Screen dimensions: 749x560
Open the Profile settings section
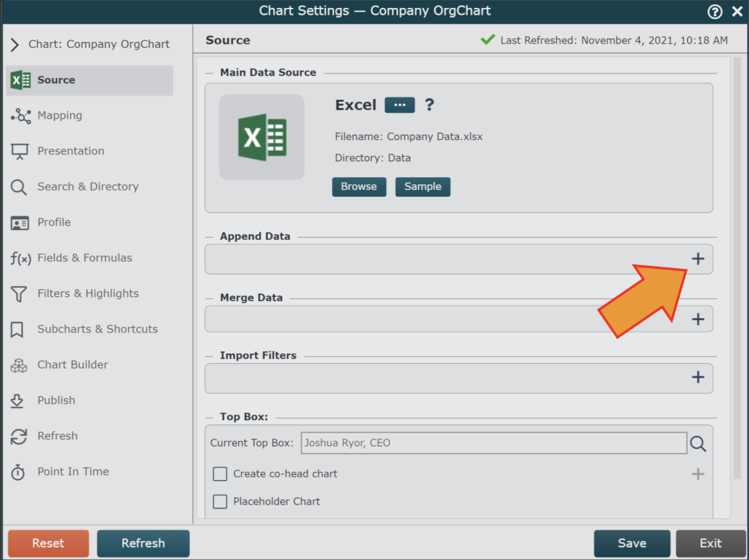(54, 222)
